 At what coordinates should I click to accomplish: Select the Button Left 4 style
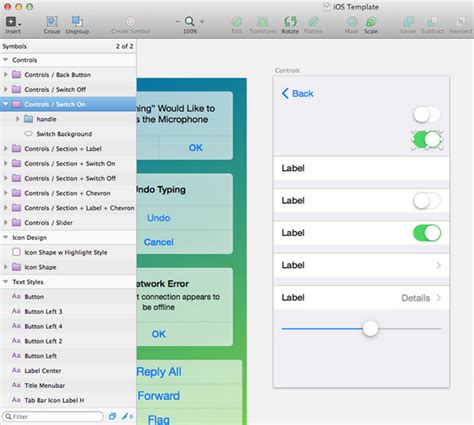point(68,326)
